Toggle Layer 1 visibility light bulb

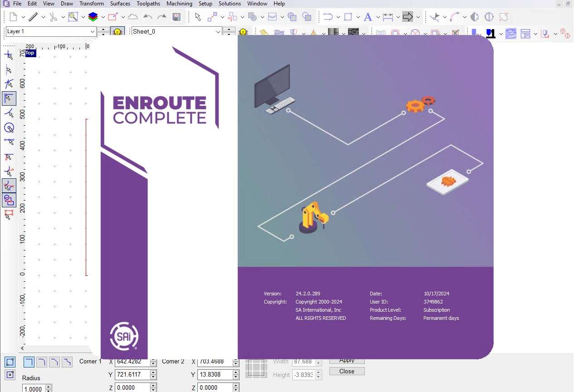[x=118, y=32]
